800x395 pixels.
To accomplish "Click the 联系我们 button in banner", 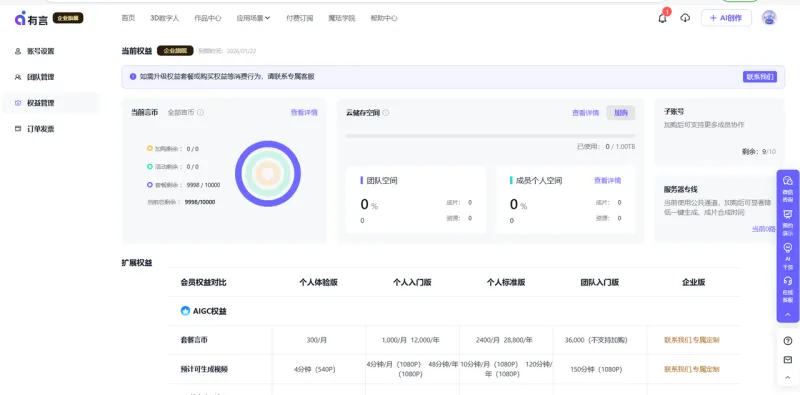I will (760, 77).
